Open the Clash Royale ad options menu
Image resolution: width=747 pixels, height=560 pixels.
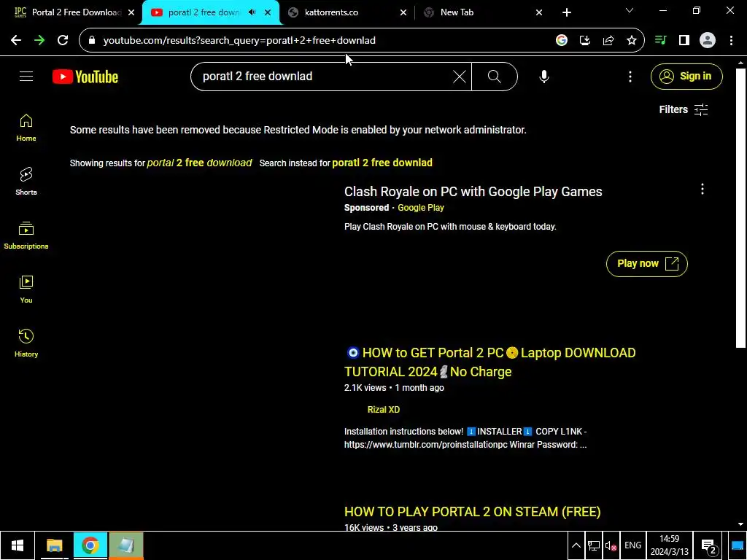[x=702, y=189]
